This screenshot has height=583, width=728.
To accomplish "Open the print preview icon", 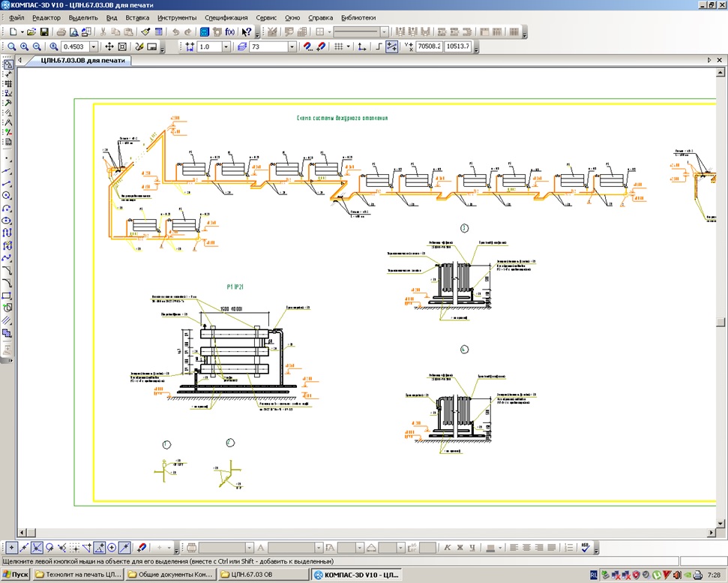I will [73, 32].
